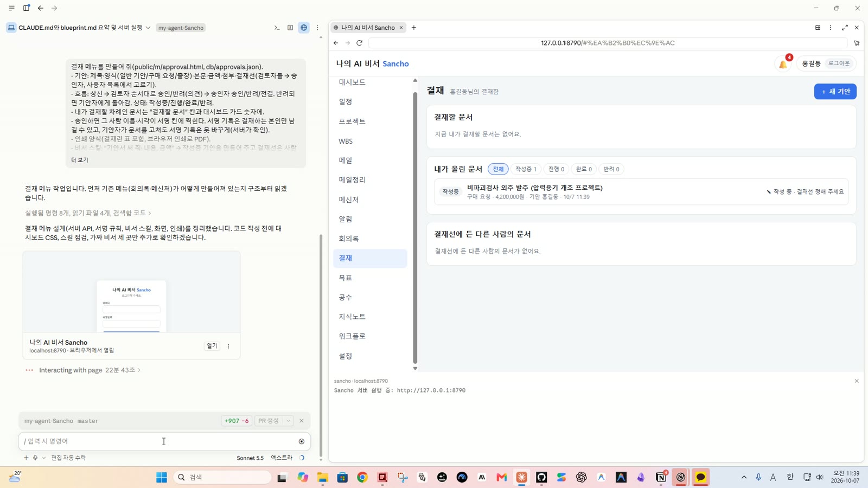Launch Chrome from the taskbar
868x488 pixels.
tap(362, 477)
